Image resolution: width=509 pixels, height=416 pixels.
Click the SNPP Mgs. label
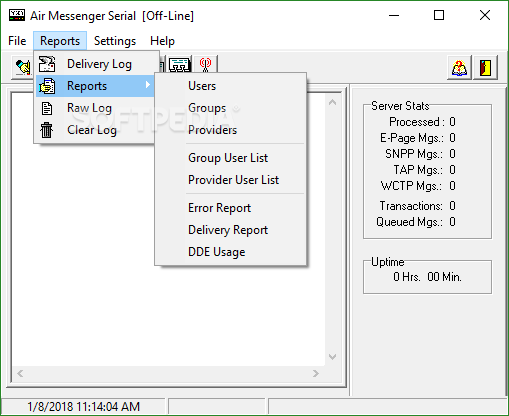tap(414, 154)
